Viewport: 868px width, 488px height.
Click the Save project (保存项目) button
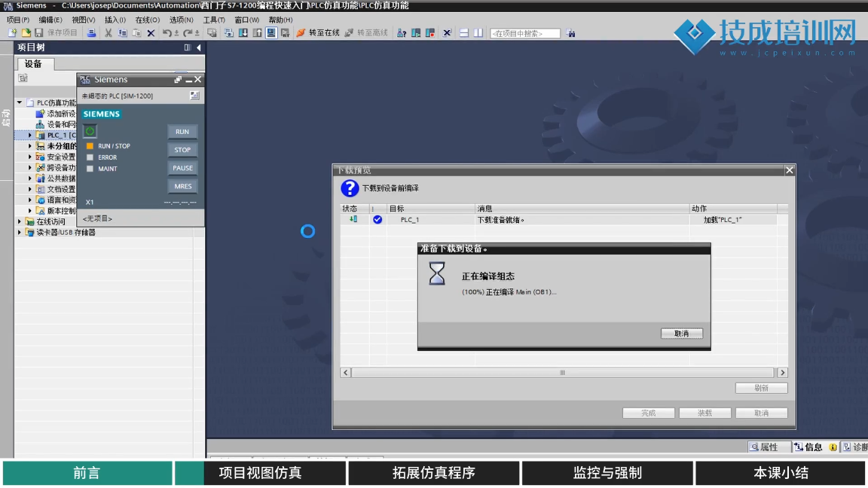tap(56, 33)
